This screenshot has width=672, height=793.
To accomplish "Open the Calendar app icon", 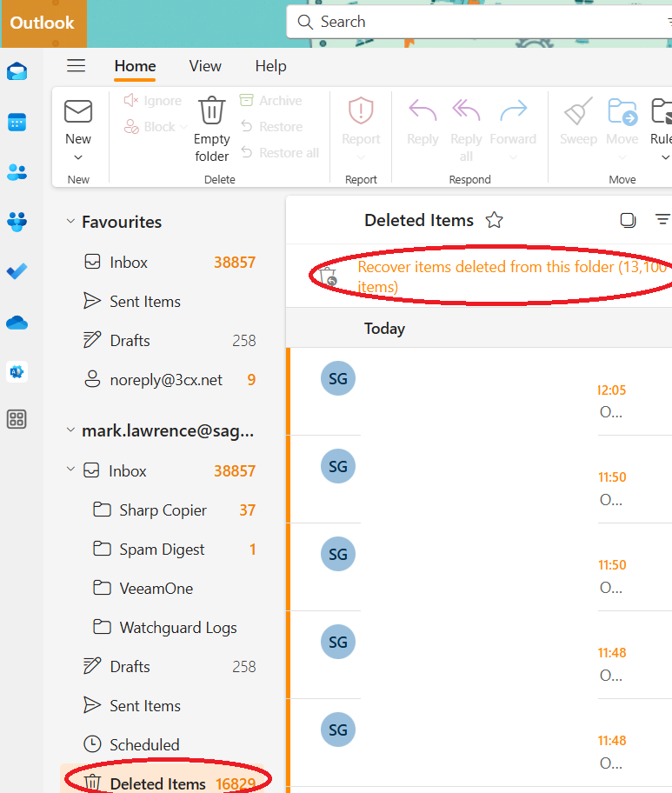I will tap(17, 123).
